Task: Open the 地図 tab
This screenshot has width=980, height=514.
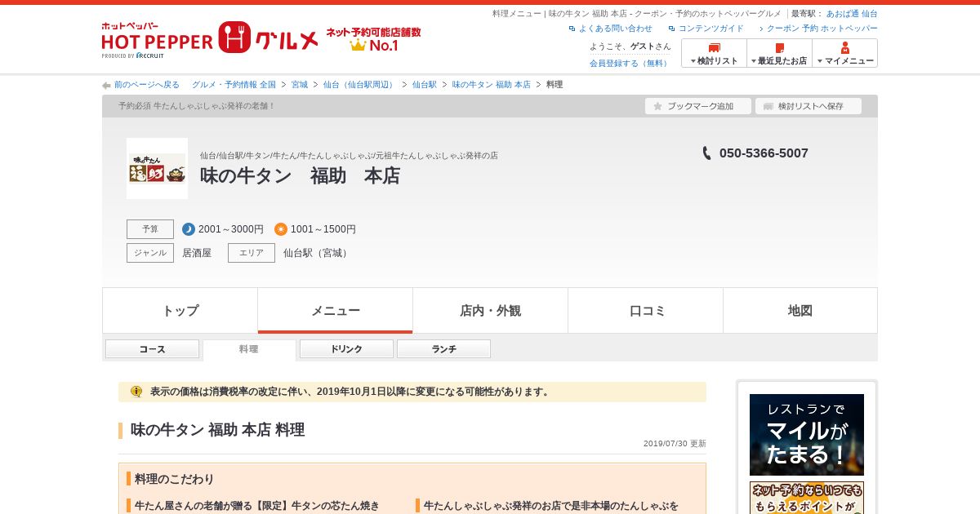Action: tap(800, 311)
